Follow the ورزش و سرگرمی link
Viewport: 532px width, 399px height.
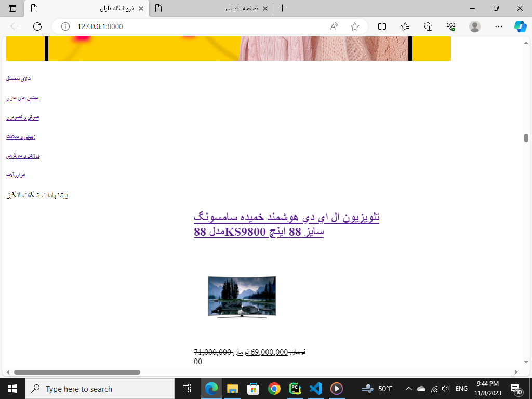click(x=23, y=156)
